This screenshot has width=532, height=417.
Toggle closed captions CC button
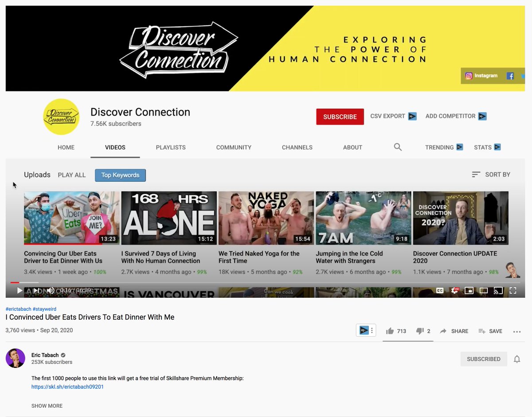click(440, 291)
